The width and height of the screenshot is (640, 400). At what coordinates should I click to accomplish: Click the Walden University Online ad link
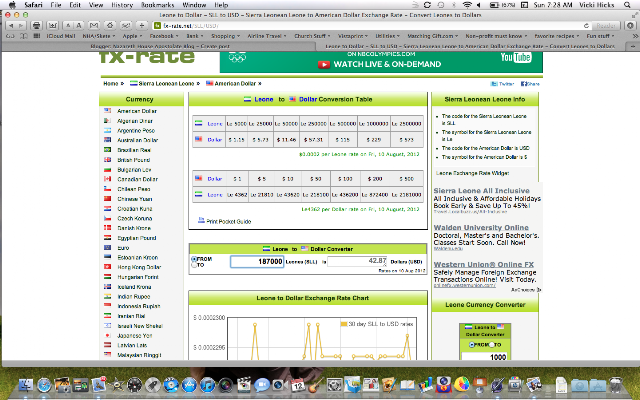click(481, 228)
